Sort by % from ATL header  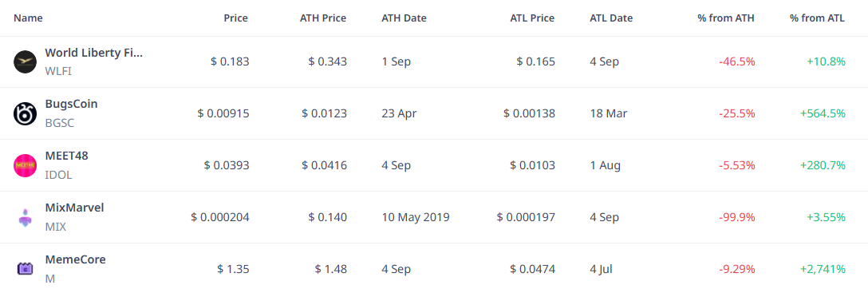pyautogui.click(x=818, y=18)
